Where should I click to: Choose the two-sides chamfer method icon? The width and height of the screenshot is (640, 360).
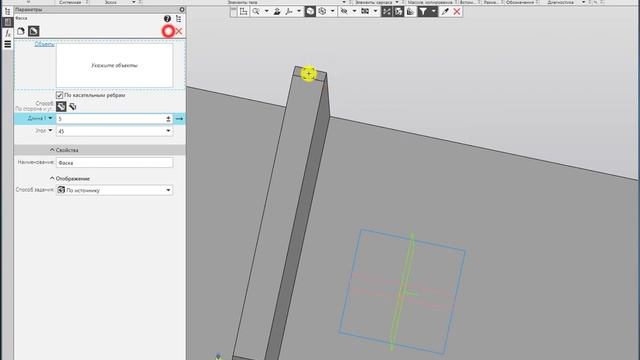pyautogui.click(x=73, y=107)
